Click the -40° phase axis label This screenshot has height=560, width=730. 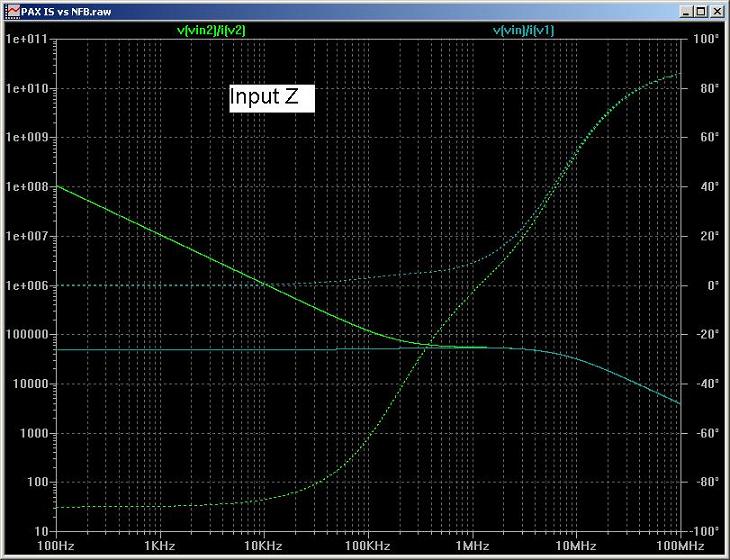click(x=708, y=384)
